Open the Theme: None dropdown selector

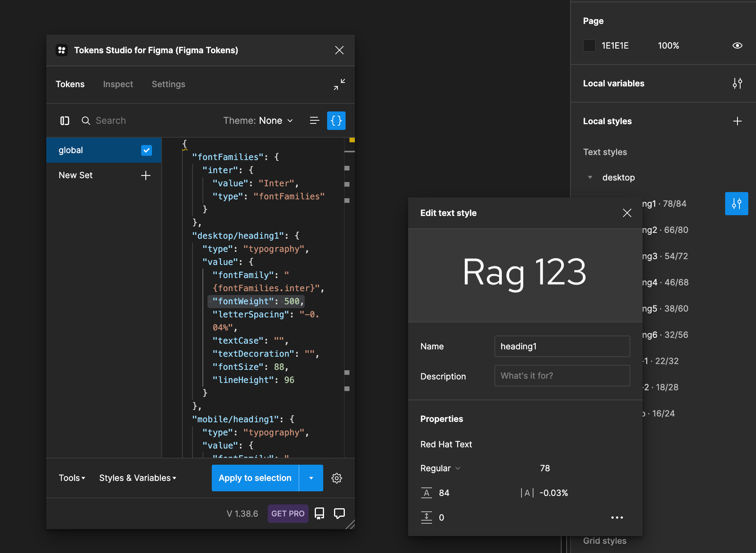click(x=259, y=121)
